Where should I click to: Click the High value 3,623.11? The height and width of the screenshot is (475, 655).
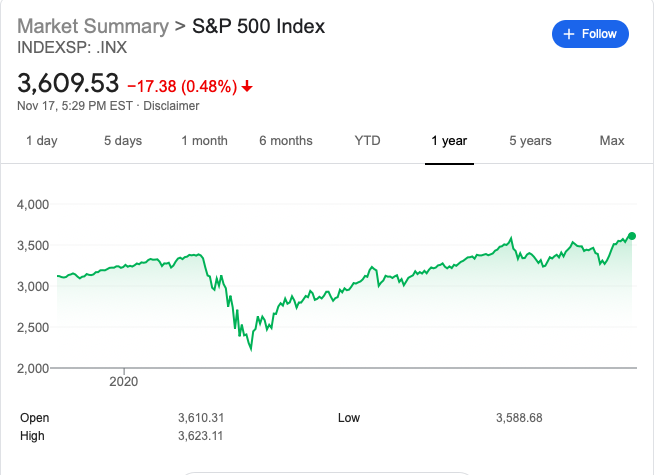[x=202, y=437]
